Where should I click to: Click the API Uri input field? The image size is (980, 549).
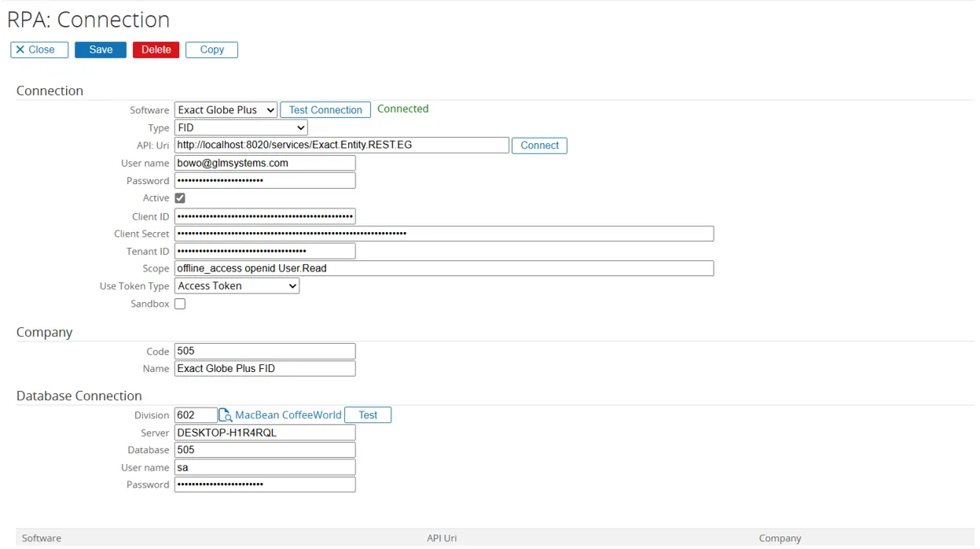[341, 146]
